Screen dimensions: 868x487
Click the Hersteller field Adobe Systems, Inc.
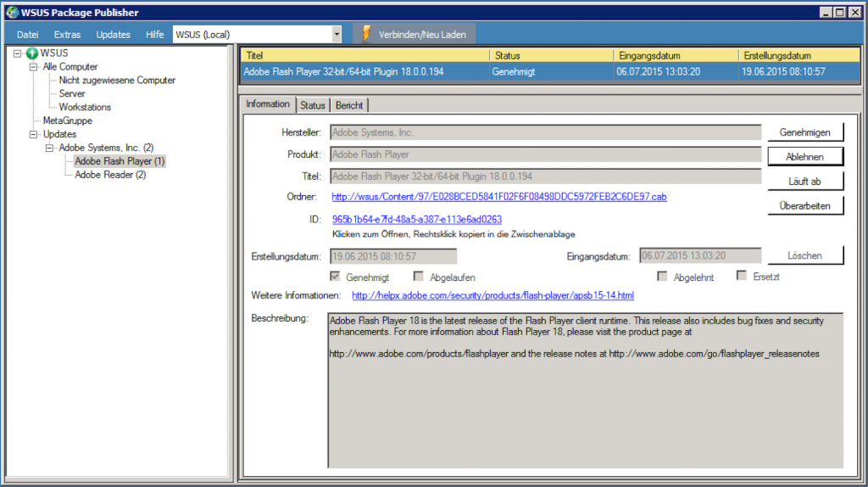pos(546,132)
